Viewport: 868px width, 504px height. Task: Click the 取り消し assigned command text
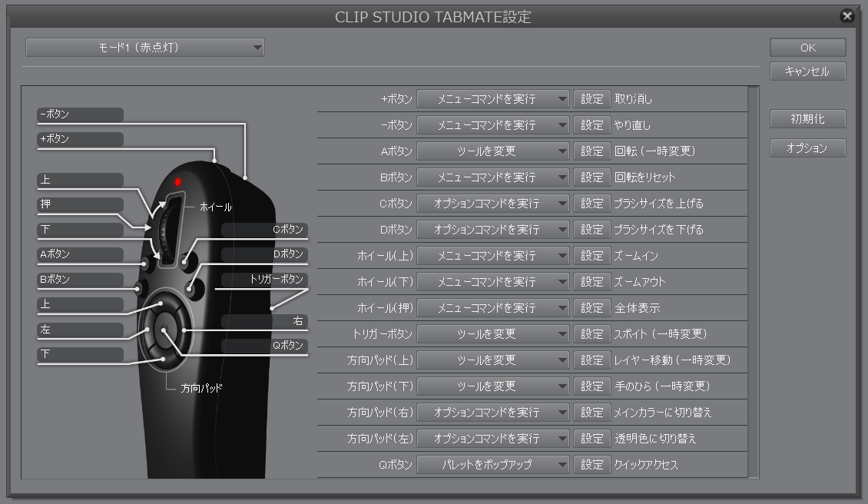coord(633,99)
